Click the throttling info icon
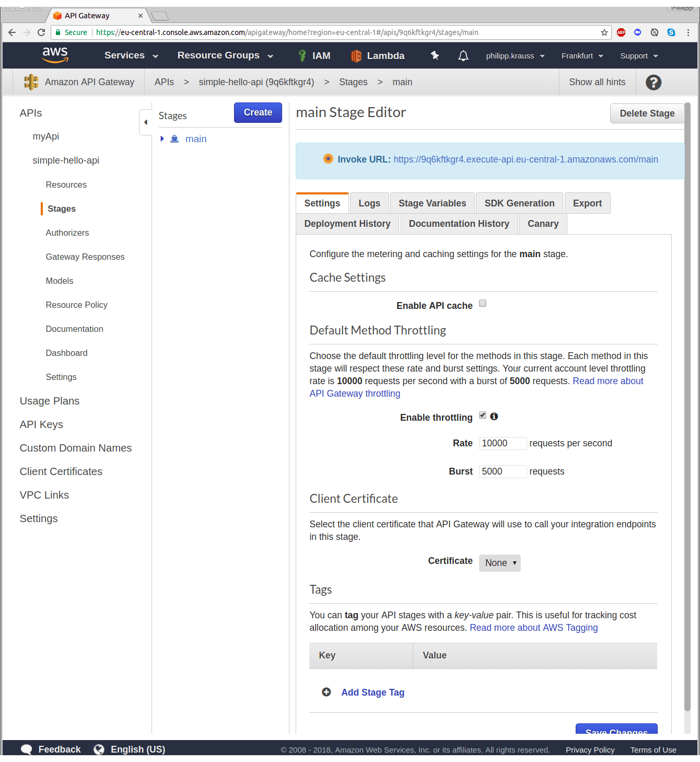Screen dimensions: 700x762 494,417
